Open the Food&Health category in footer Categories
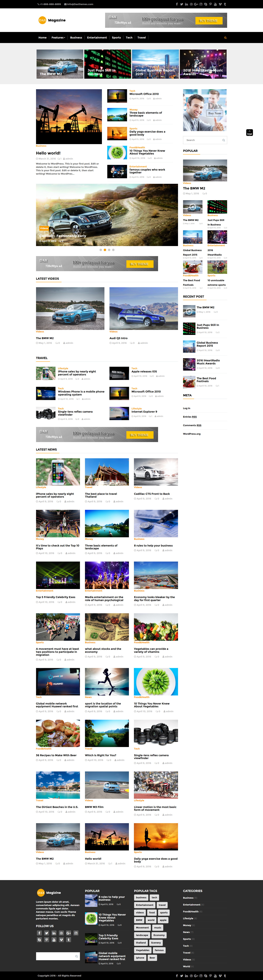This screenshot has height=980, width=263. [191, 912]
